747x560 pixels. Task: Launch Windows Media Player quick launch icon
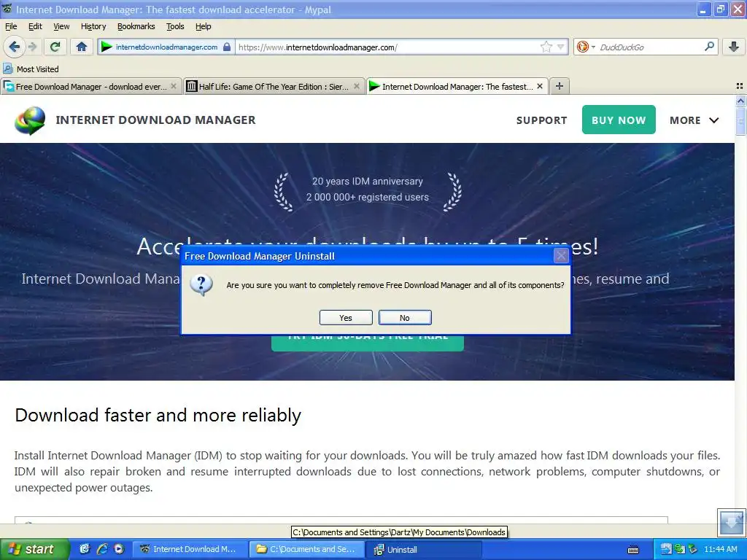pyautogui.click(x=119, y=549)
